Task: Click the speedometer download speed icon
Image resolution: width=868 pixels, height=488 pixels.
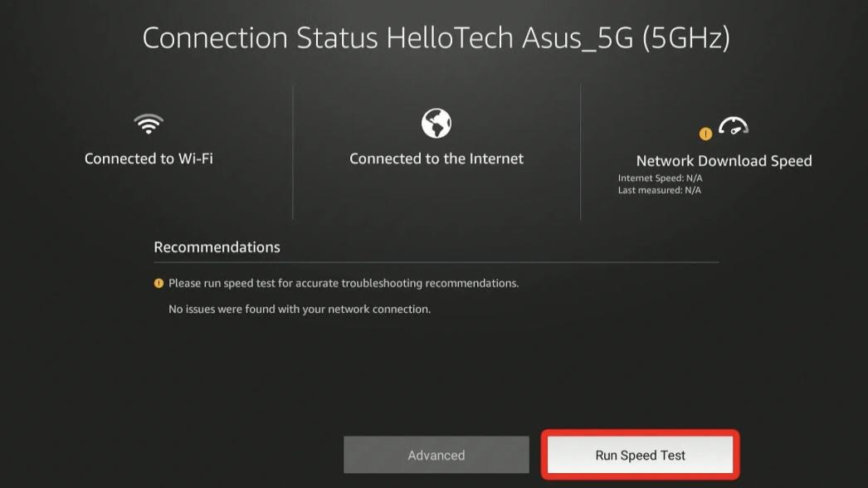Action: (x=734, y=126)
